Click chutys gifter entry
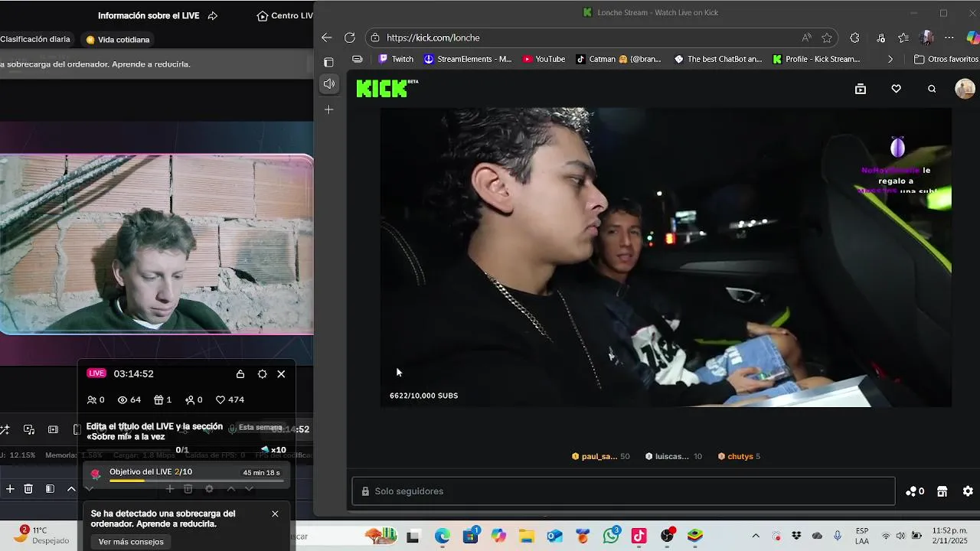This screenshot has height=551, width=980. [x=739, y=456]
